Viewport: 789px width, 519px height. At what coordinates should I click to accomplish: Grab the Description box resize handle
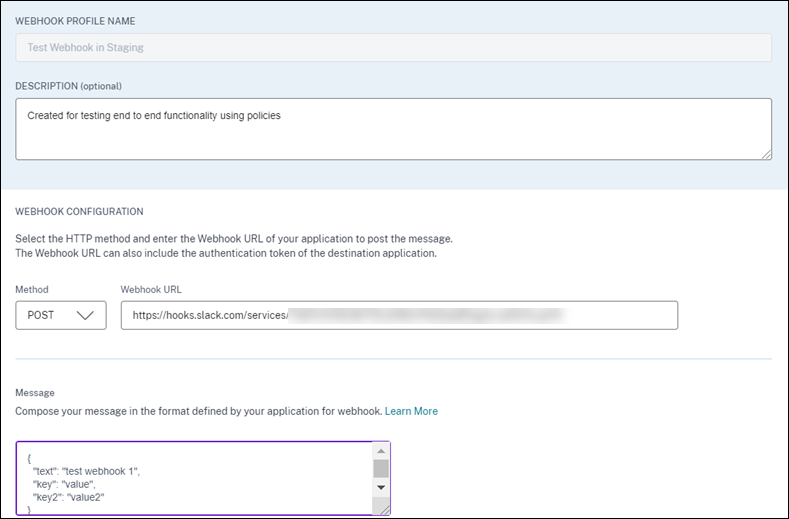pos(765,153)
